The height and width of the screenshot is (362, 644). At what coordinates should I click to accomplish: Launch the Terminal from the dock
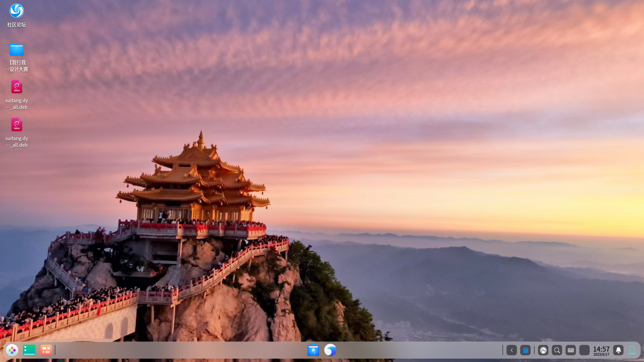click(29, 350)
